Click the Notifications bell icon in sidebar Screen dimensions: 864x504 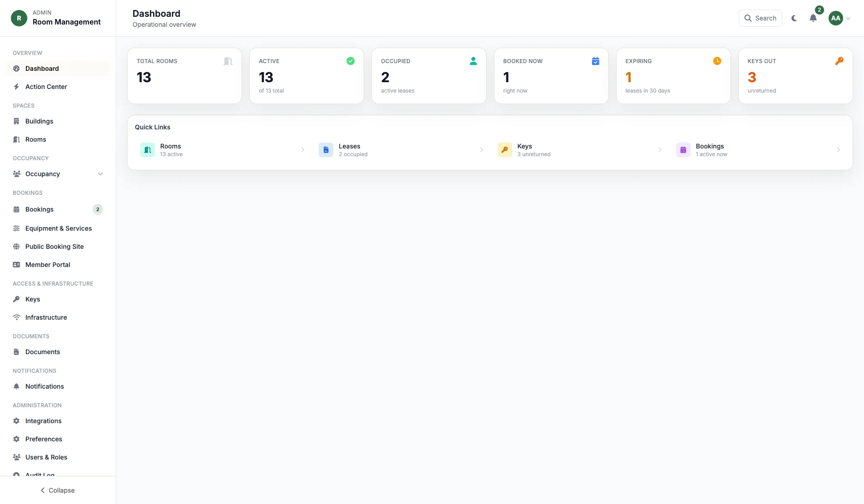(16, 386)
